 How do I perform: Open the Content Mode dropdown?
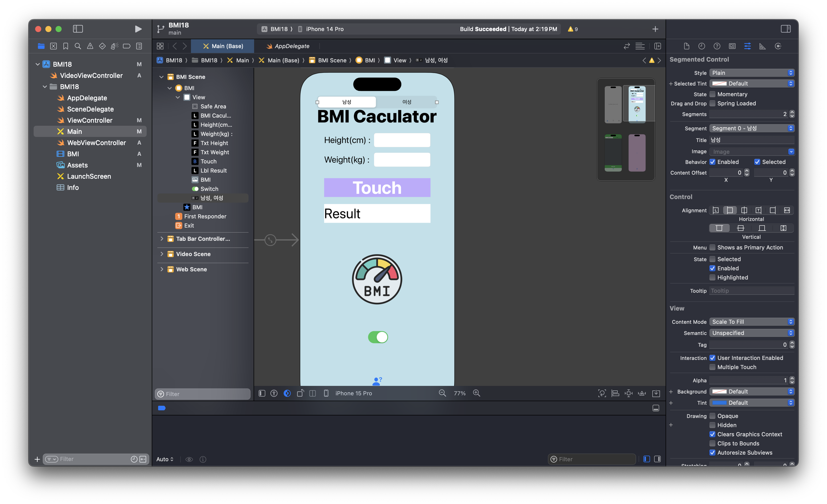[751, 321]
